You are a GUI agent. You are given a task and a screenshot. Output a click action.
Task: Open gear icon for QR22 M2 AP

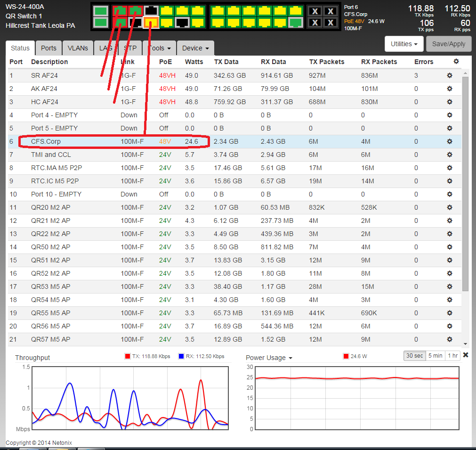coord(450,234)
